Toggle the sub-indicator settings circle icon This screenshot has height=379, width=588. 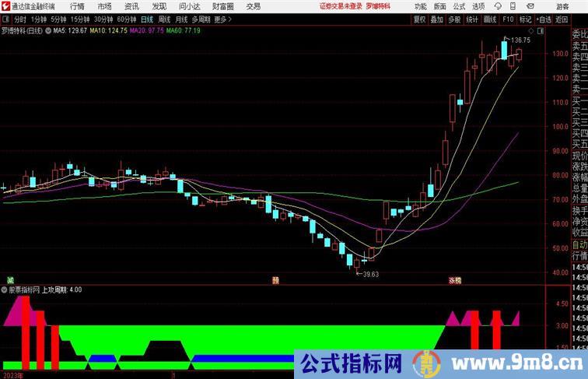point(5,290)
